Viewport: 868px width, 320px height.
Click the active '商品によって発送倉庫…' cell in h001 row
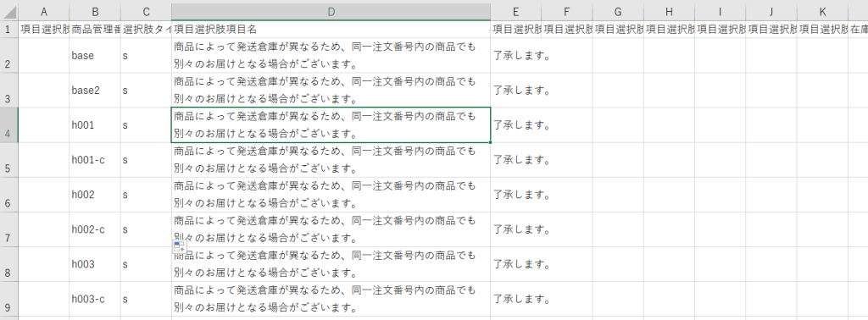click(331, 125)
